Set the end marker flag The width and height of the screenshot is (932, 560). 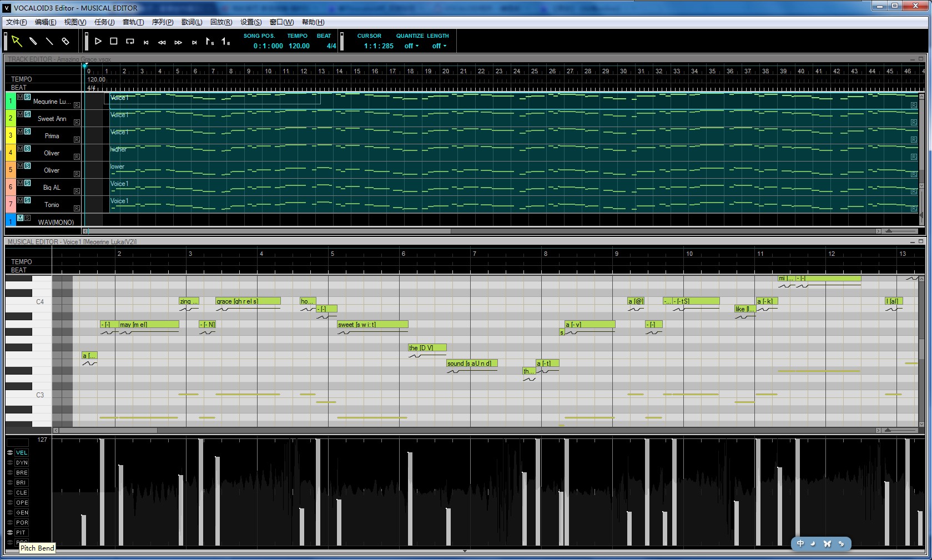(226, 42)
